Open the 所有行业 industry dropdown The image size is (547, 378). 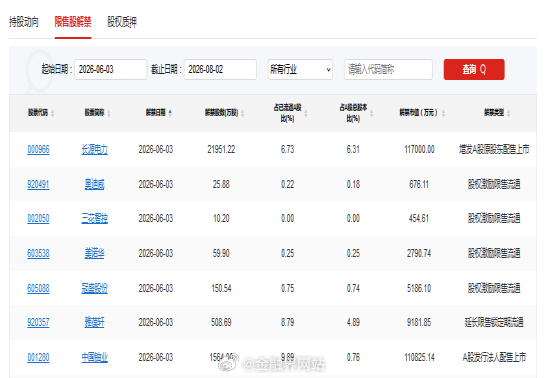click(x=300, y=69)
